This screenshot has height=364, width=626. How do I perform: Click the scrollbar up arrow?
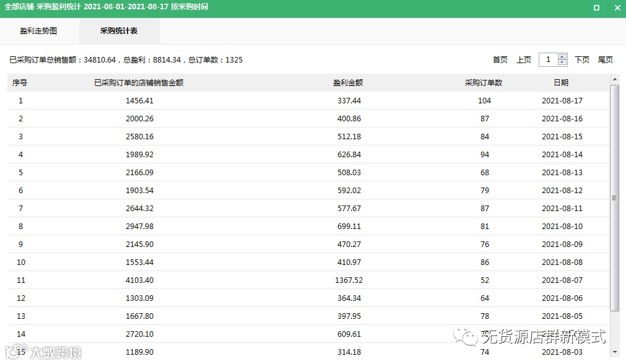tap(615, 79)
